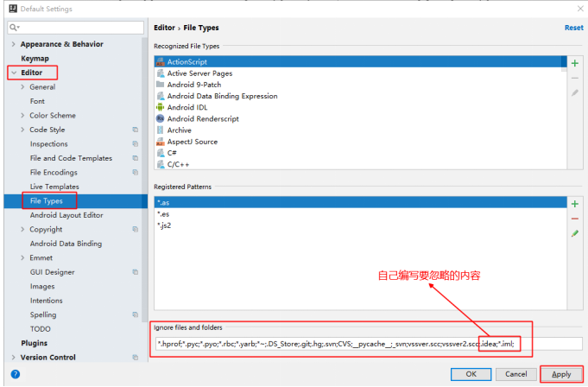588x387 pixels.
Task: Click the project icon beside Version Control
Action: [136, 358]
